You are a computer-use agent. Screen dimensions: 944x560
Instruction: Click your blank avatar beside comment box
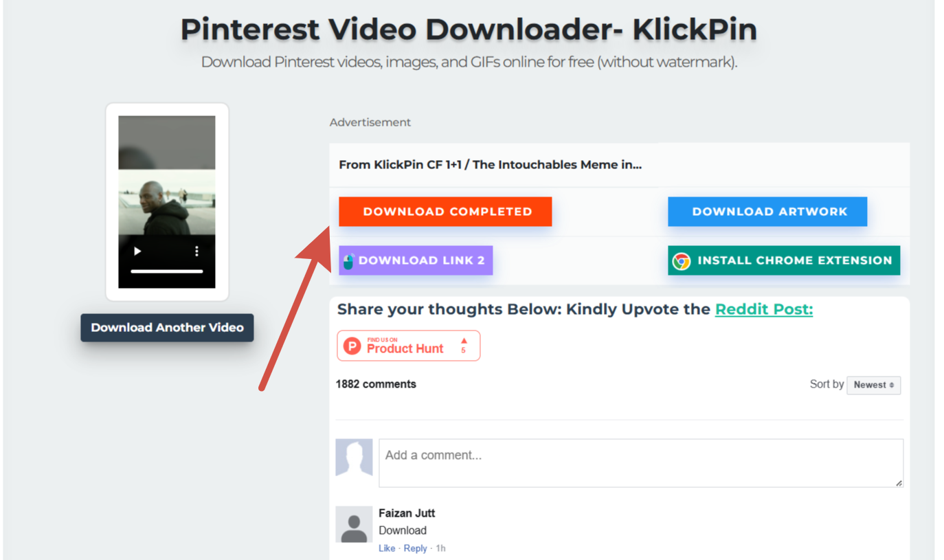pyautogui.click(x=354, y=458)
